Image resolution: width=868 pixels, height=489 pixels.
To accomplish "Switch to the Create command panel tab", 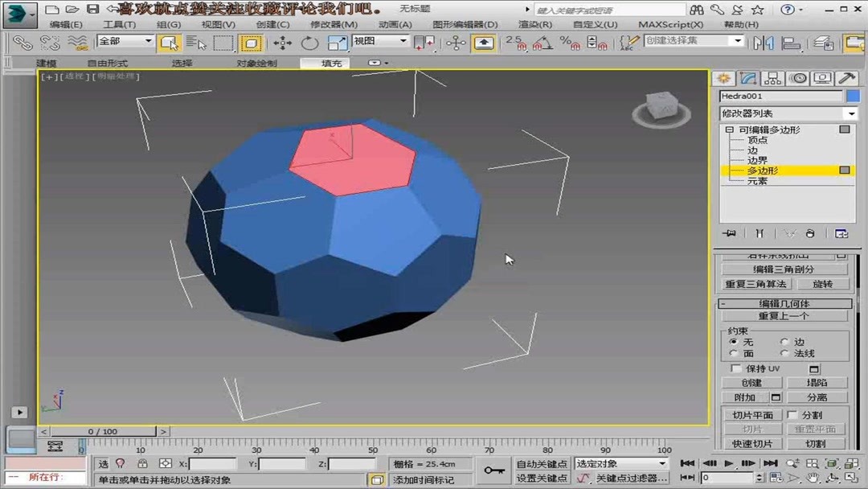I will click(723, 77).
